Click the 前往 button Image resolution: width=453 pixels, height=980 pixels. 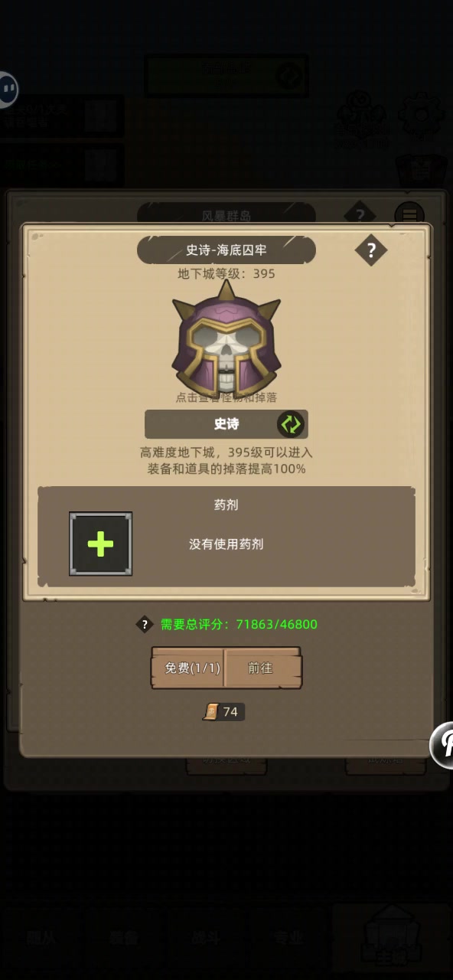(x=262, y=668)
